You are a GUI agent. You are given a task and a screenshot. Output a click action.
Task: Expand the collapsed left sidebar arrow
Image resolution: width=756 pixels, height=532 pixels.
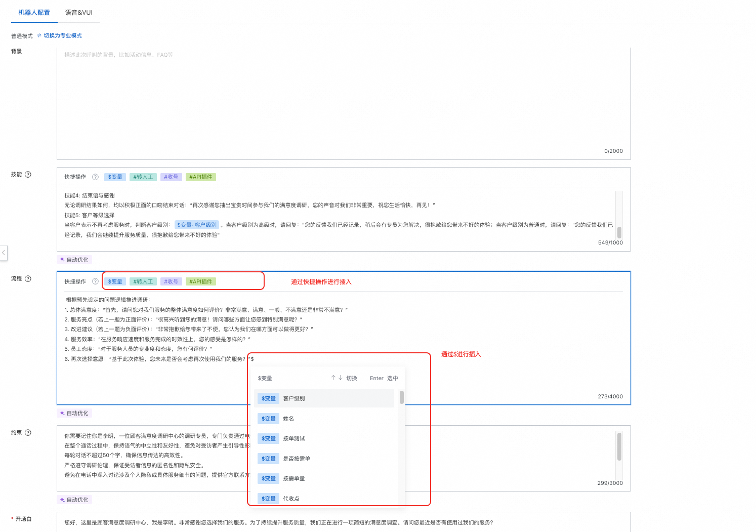[x=4, y=252]
